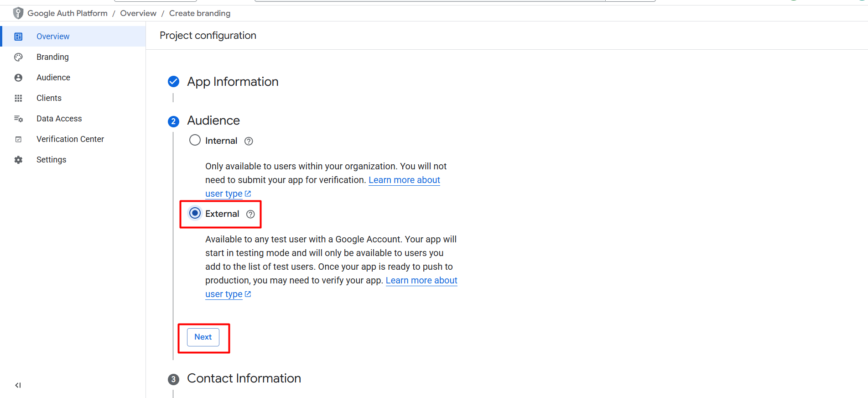
Task: Expand the Contact Information step heading
Action: [244, 378]
